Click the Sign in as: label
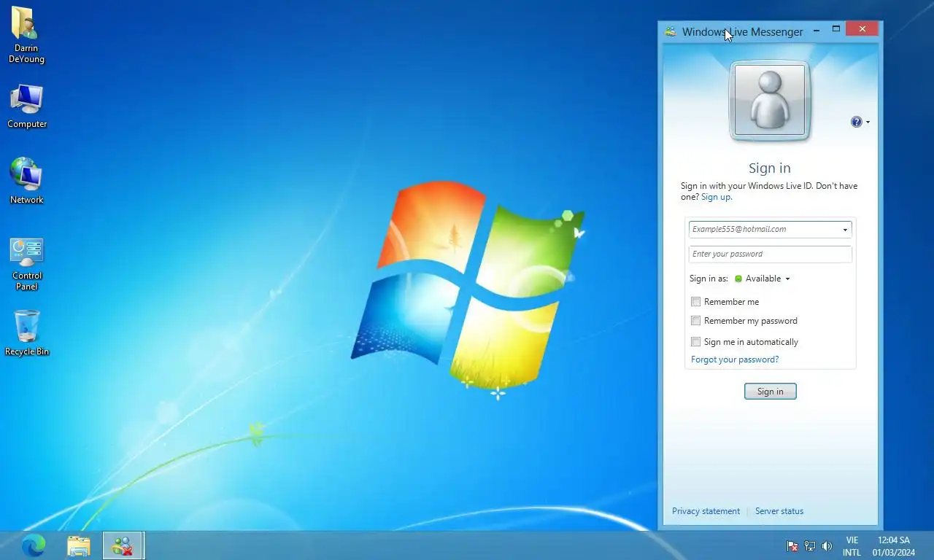The height and width of the screenshot is (560, 934). tap(709, 279)
